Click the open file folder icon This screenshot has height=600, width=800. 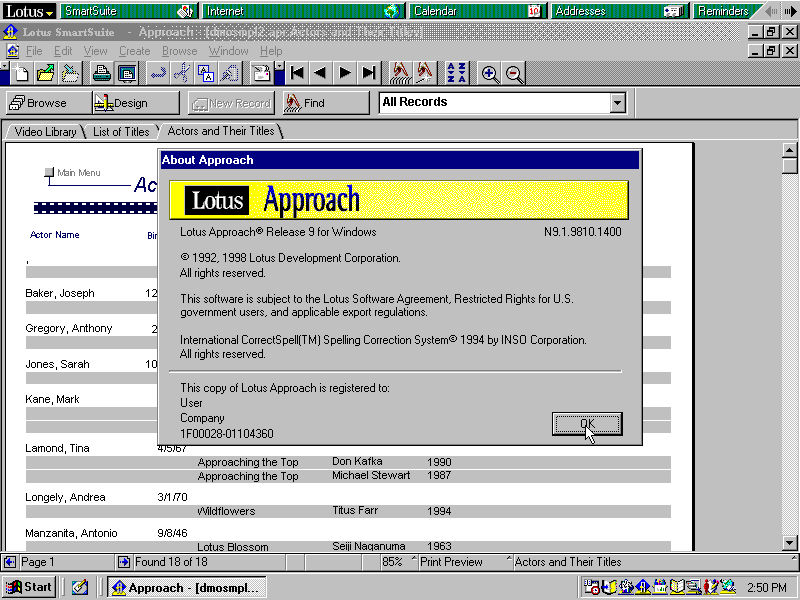pyautogui.click(x=45, y=73)
